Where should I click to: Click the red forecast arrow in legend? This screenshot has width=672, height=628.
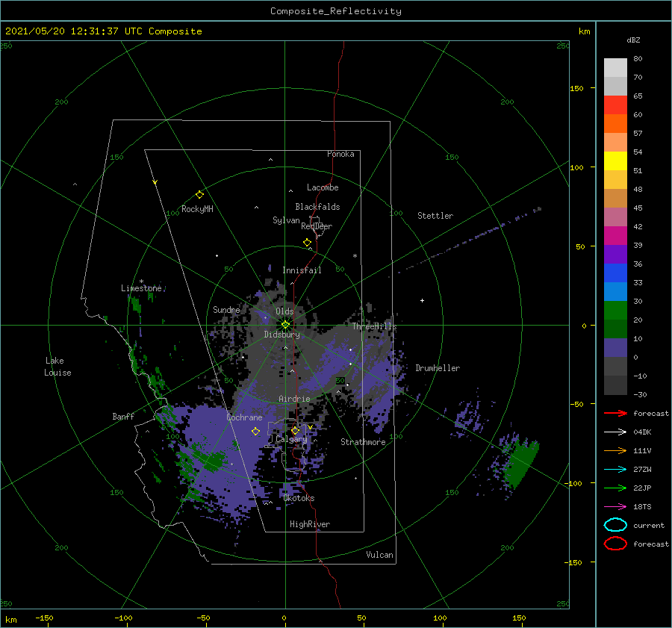click(615, 413)
